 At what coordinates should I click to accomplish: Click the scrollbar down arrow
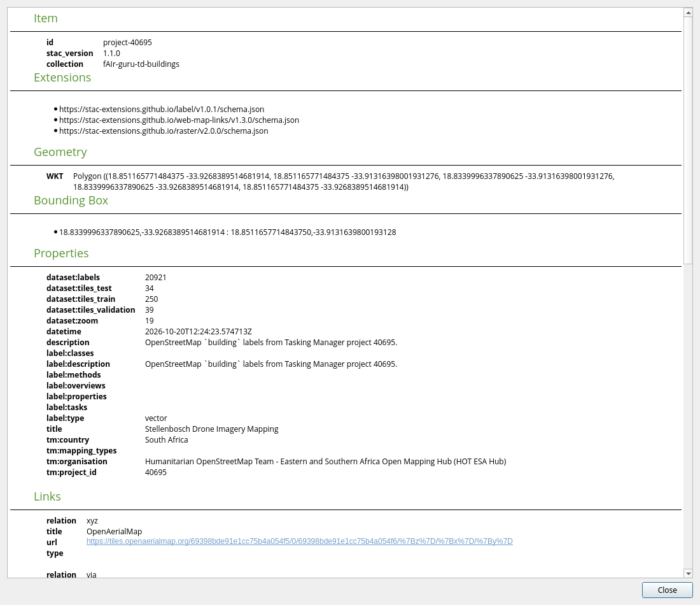pyautogui.click(x=688, y=573)
